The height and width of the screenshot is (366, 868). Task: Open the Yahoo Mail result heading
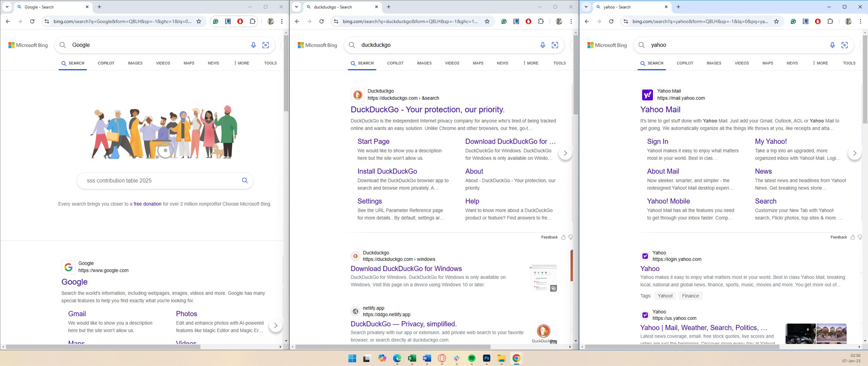pyautogui.click(x=660, y=109)
